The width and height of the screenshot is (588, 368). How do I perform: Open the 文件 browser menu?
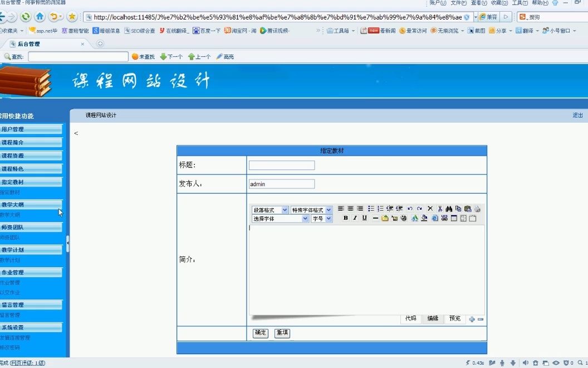coord(458,3)
